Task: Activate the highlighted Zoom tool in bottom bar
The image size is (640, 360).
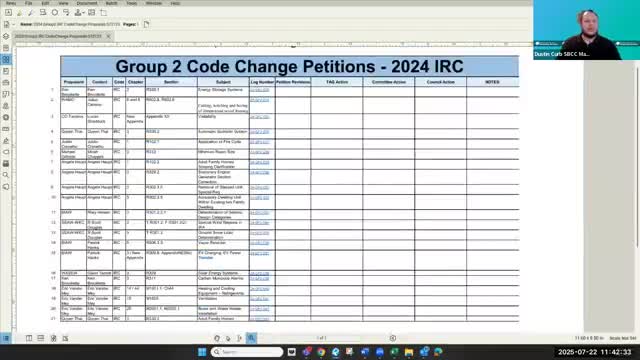Action: [251, 338]
